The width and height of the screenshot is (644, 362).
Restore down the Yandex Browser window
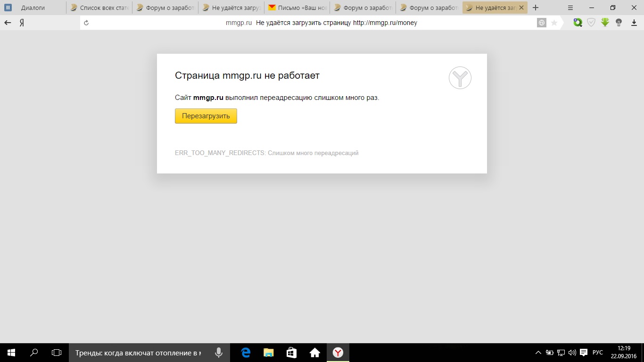(x=613, y=8)
